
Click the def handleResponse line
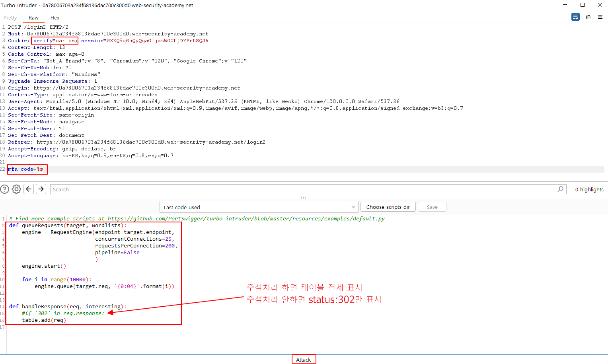pyautogui.click(x=68, y=307)
